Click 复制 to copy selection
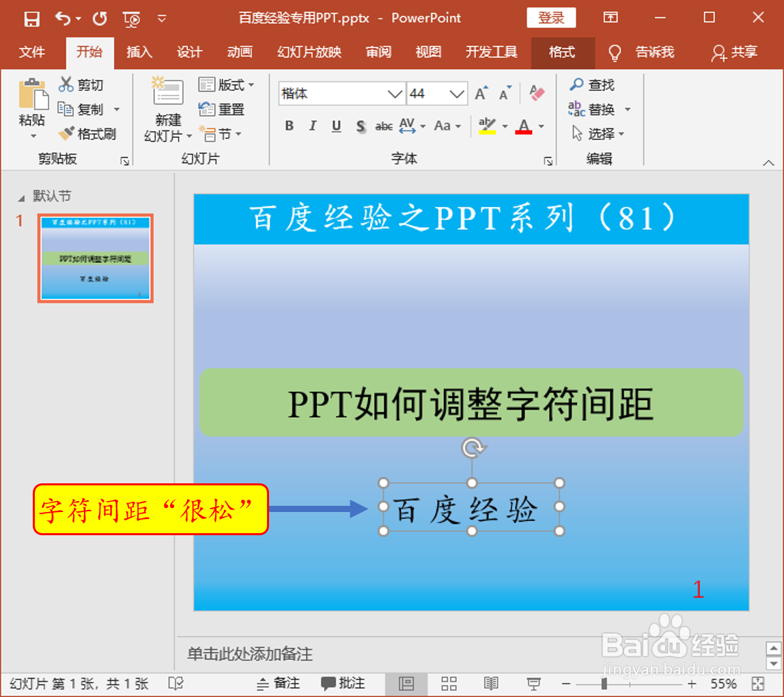 pyautogui.click(x=81, y=109)
